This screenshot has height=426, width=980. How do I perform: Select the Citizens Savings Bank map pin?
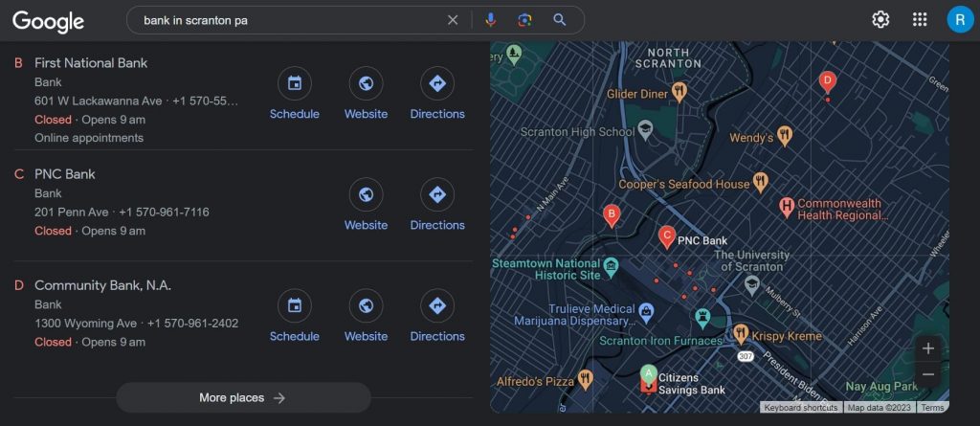click(648, 374)
